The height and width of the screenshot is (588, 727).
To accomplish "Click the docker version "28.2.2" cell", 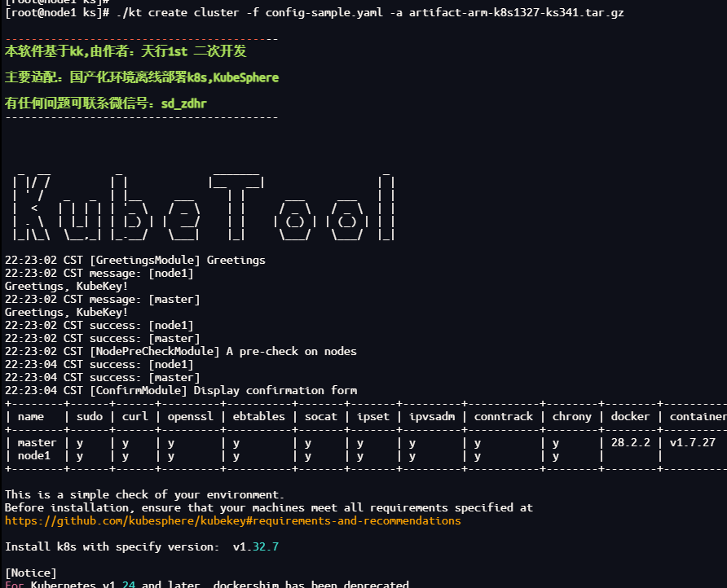I will (x=631, y=442).
